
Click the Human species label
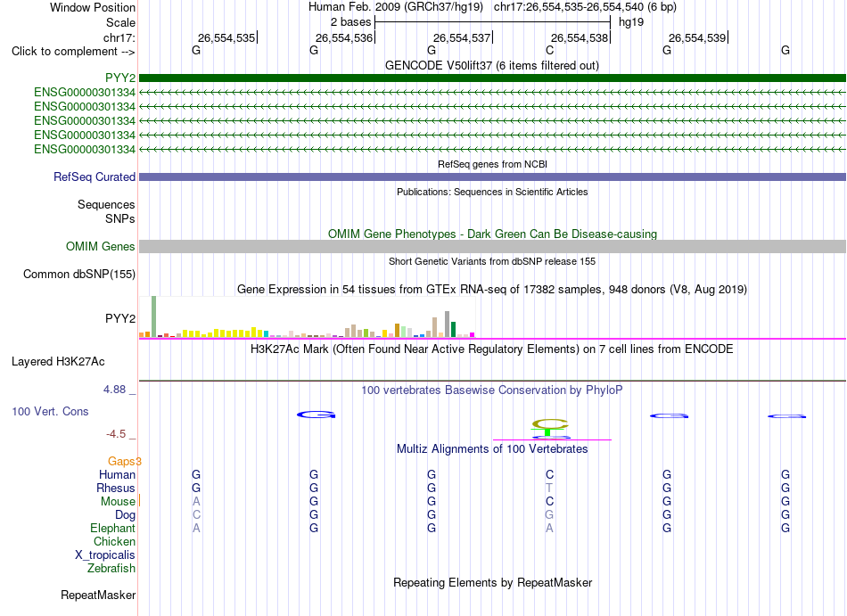click(117, 475)
